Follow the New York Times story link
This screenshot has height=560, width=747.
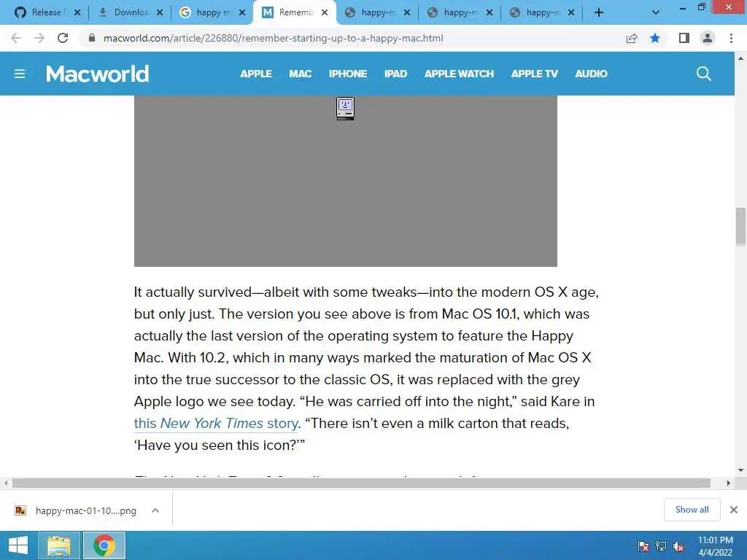tap(216, 424)
